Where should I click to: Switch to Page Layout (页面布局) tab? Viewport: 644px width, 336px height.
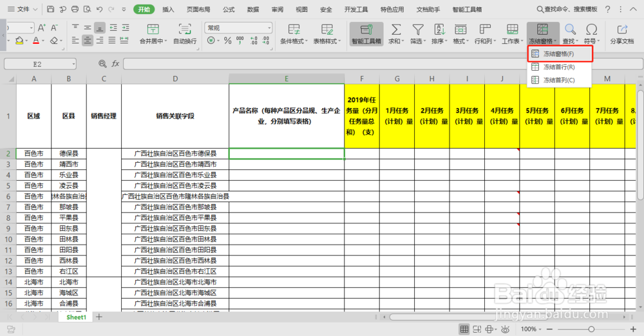coord(198,10)
